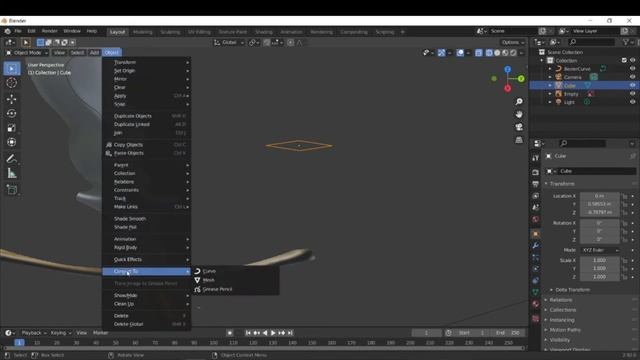Viewport: 640px width, 360px height.
Task: Select the Measure tool
Action: 11,173
